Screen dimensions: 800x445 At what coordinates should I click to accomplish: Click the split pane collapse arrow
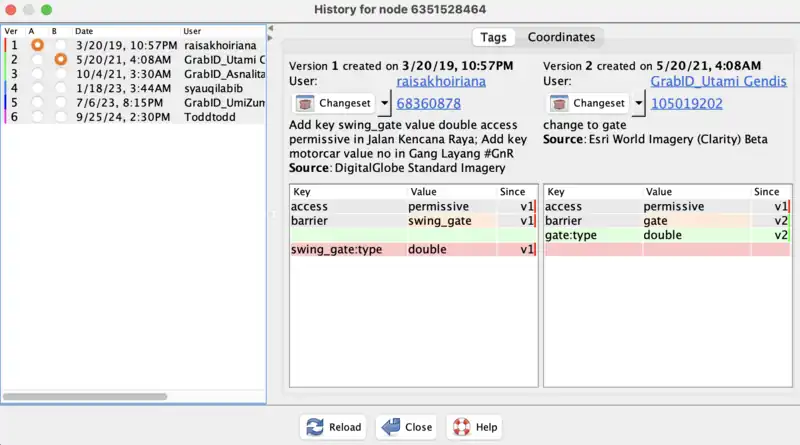point(269,28)
